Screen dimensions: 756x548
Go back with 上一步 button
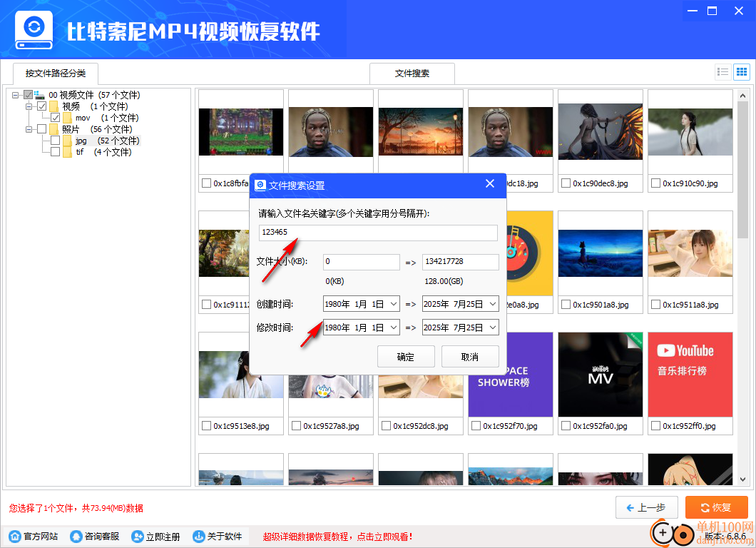point(647,507)
